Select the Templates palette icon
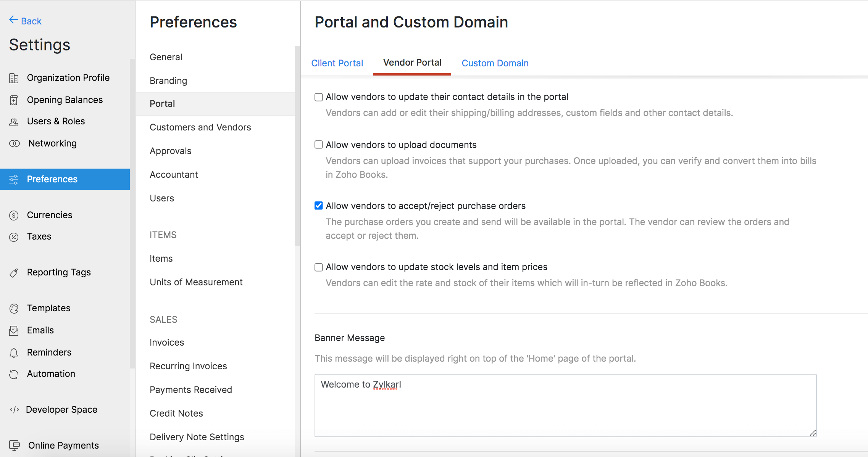 pyautogui.click(x=13, y=308)
